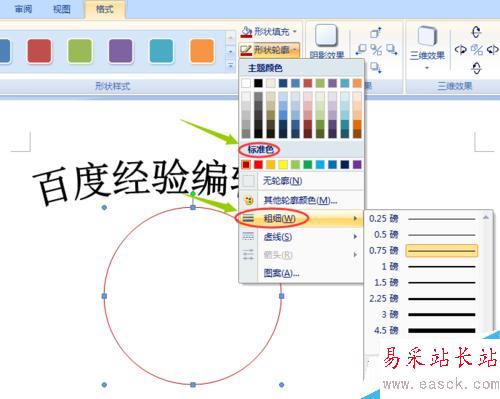Switch to the 格式 format tab
The image size is (500, 399).
(x=105, y=9)
